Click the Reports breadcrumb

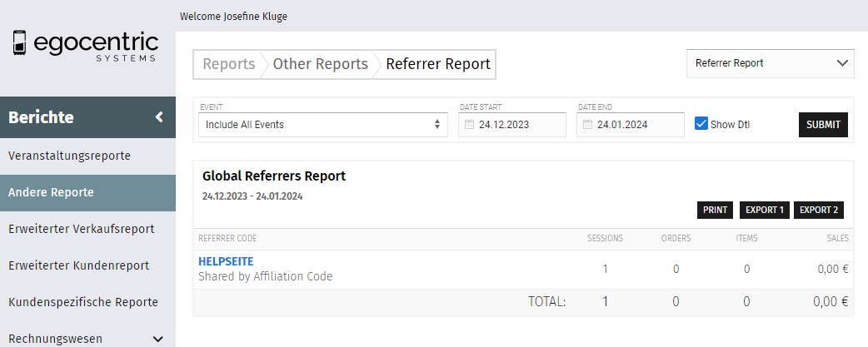229,64
